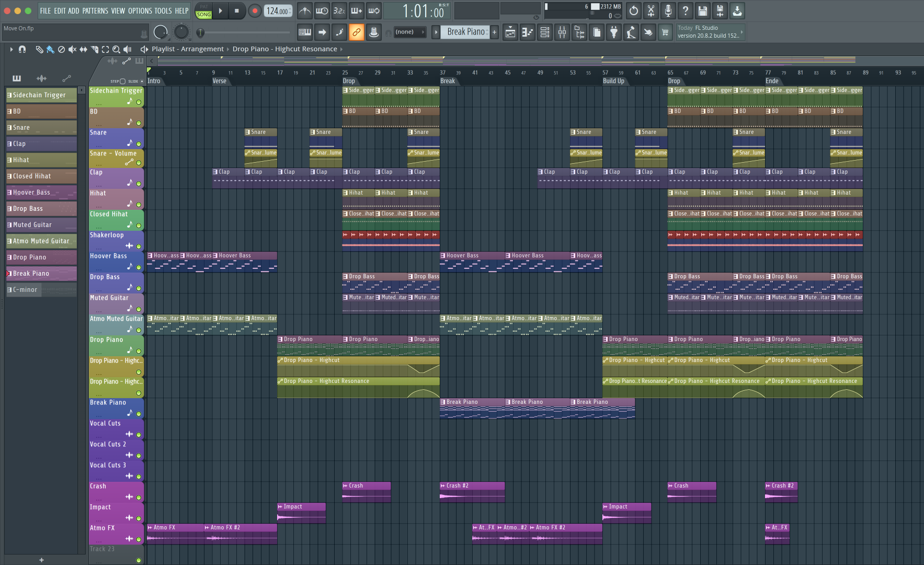Screen dimensions: 924x565
Task: Expand the Highcut Resonance breadcrumb arrow
Action: point(341,49)
